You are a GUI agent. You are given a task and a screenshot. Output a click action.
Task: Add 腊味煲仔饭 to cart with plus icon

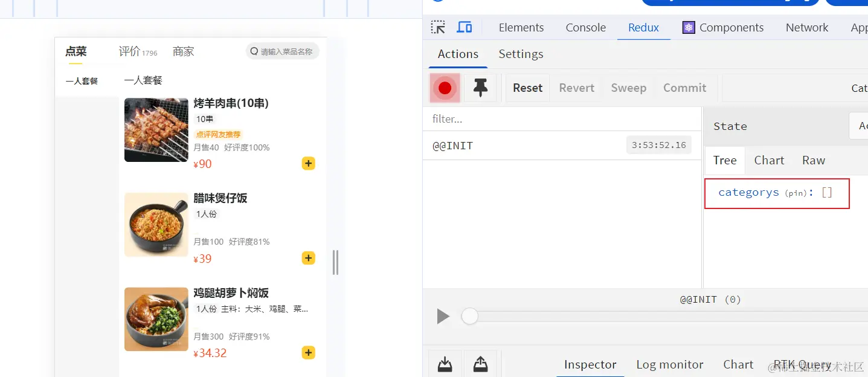click(x=308, y=258)
